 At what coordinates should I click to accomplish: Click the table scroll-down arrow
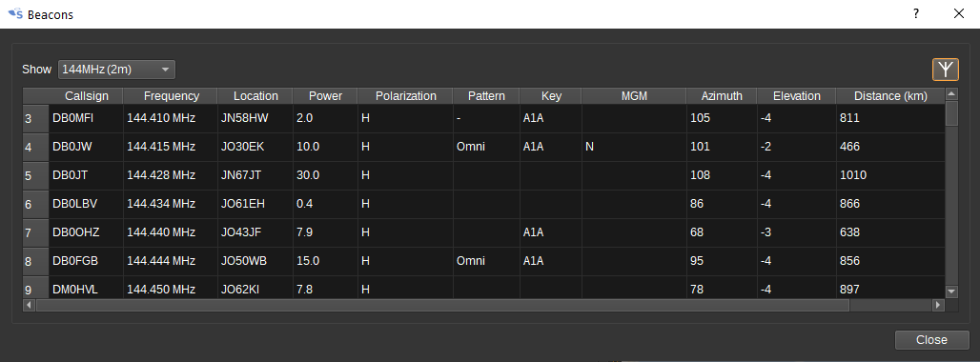point(951,291)
